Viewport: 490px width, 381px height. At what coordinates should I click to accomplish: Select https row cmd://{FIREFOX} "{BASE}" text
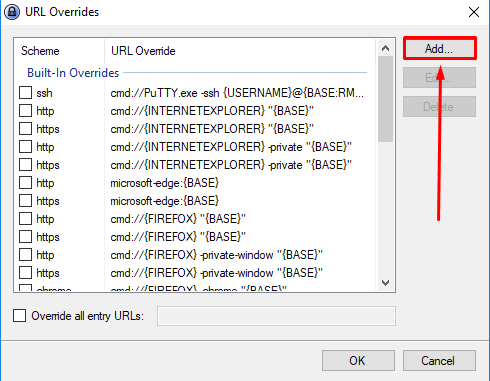178,237
